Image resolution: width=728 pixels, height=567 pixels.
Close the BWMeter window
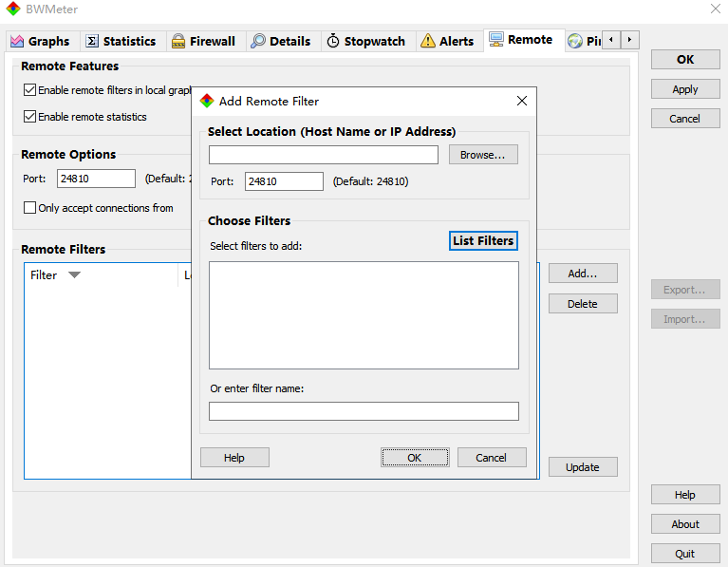tap(716, 9)
